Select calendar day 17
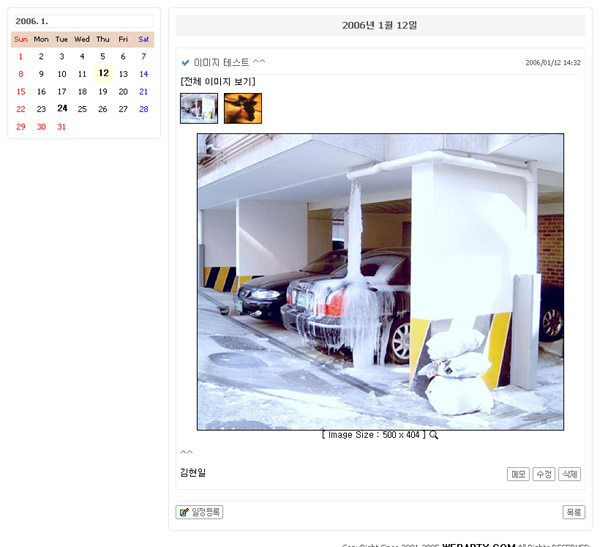 point(62,91)
